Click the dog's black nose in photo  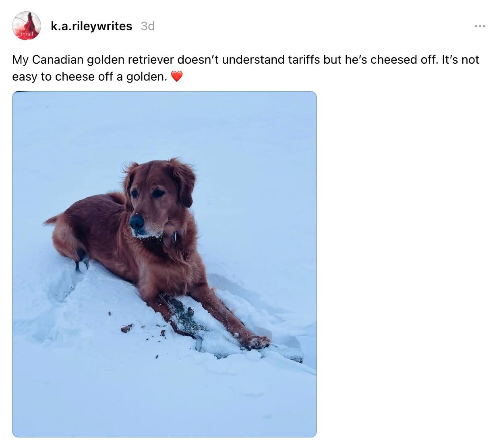tap(137, 221)
